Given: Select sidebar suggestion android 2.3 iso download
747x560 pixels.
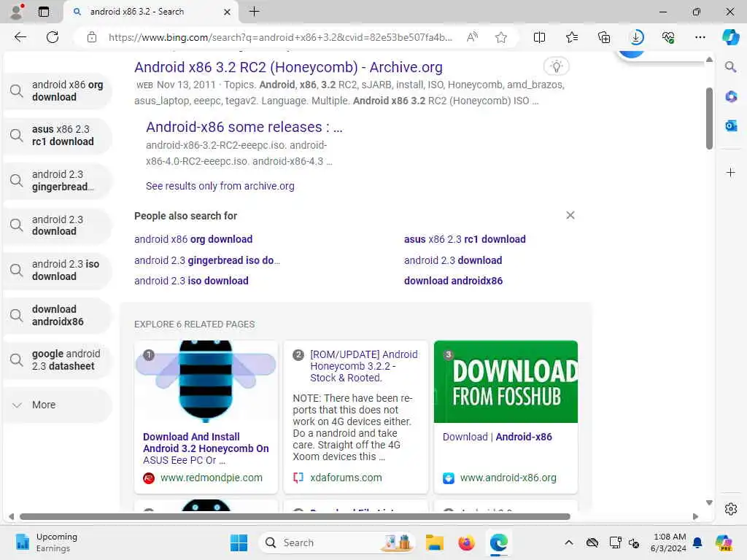Looking at the screenshot, I should 57,270.
